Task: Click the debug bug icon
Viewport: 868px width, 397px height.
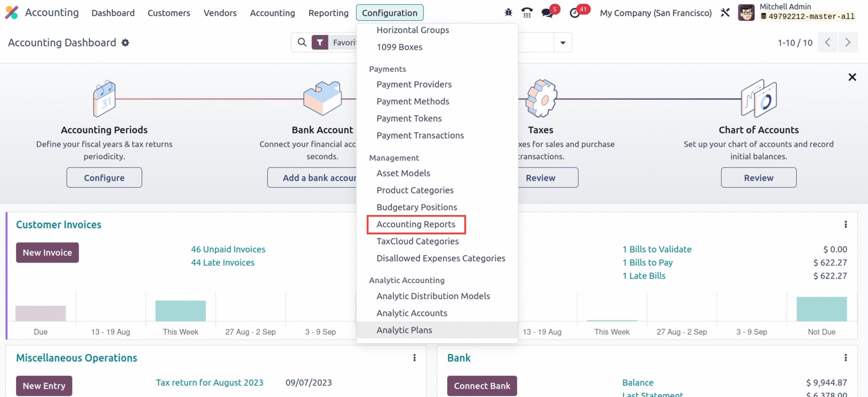Action: [x=508, y=13]
